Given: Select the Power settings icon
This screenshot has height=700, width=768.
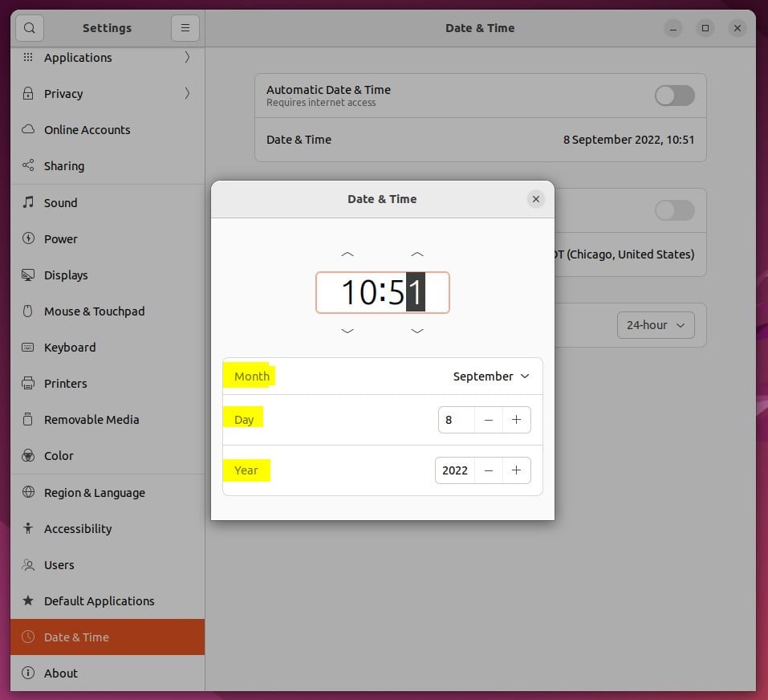Looking at the screenshot, I should [x=24, y=238].
